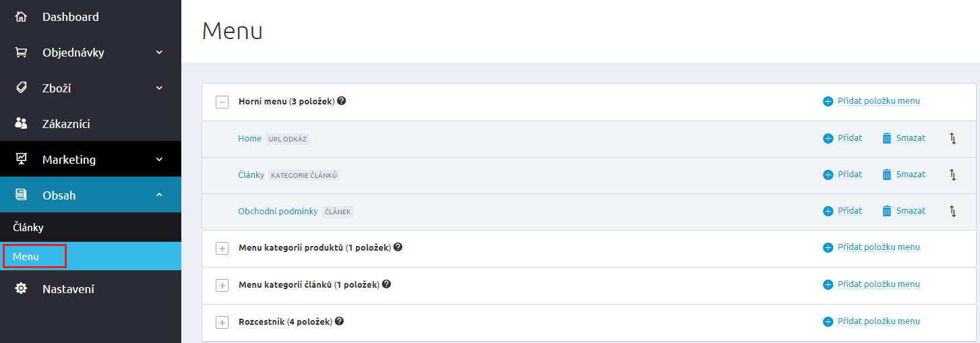Click help icon next to Menu kategorií produktů

398,247
